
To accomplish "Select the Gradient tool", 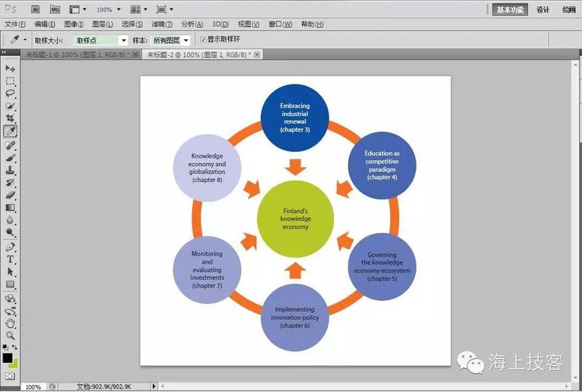I will click(x=10, y=208).
